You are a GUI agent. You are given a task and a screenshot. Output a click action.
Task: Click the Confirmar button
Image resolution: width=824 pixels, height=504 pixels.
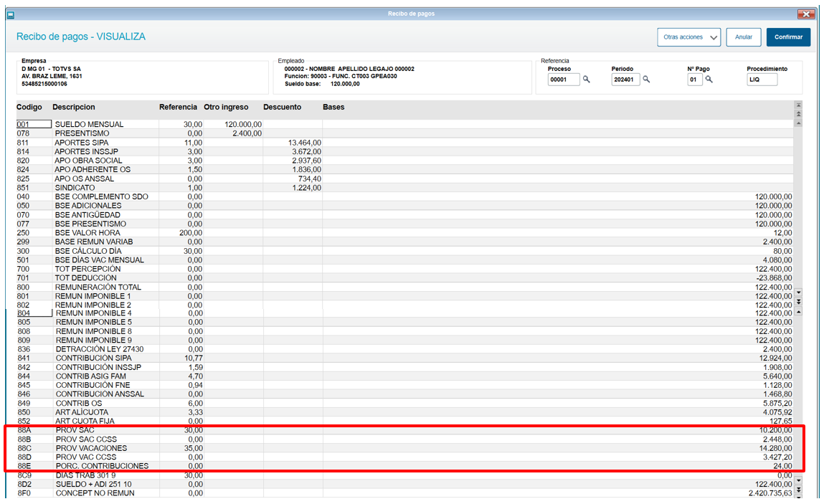[788, 37]
